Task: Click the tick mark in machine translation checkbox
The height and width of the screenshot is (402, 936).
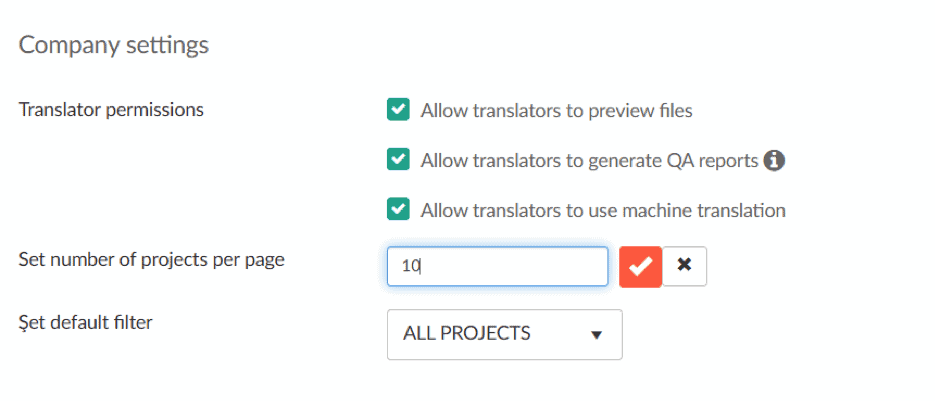Action: 398,209
